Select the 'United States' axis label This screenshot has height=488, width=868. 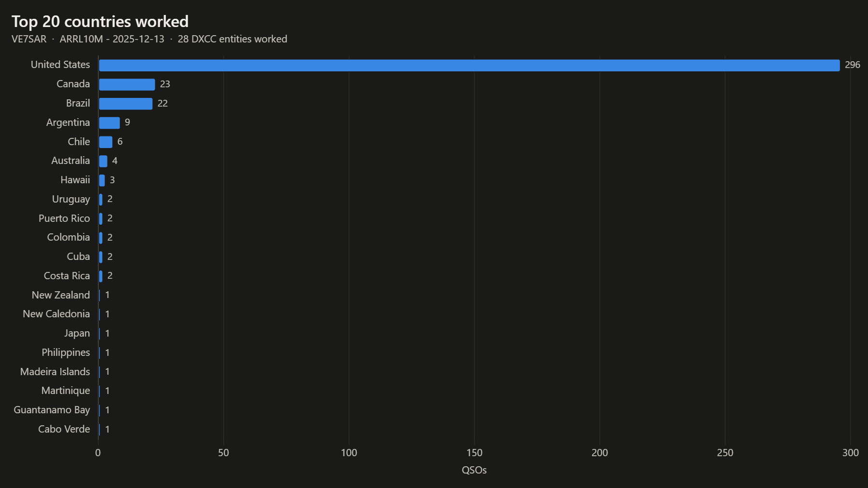(60, 65)
